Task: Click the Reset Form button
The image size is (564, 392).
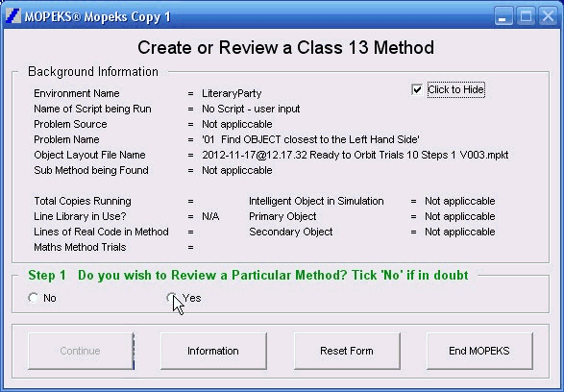Action: pyautogui.click(x=347, y=351)
